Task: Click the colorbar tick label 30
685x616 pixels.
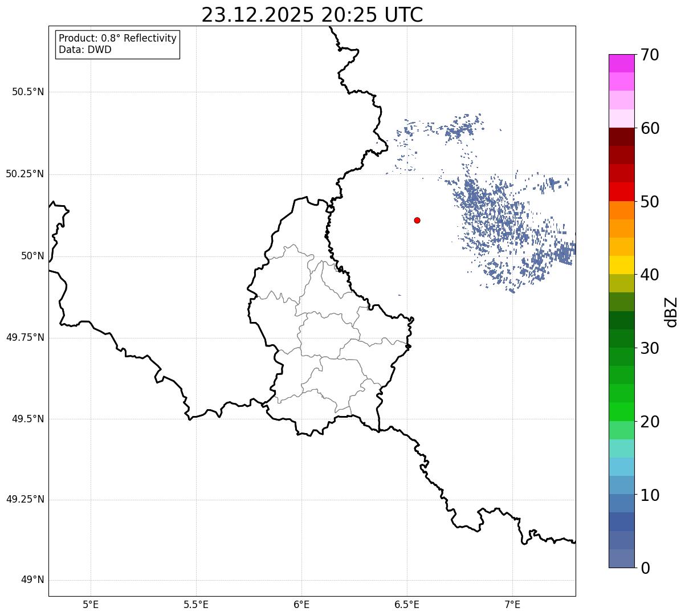Action: pos(650,348)
